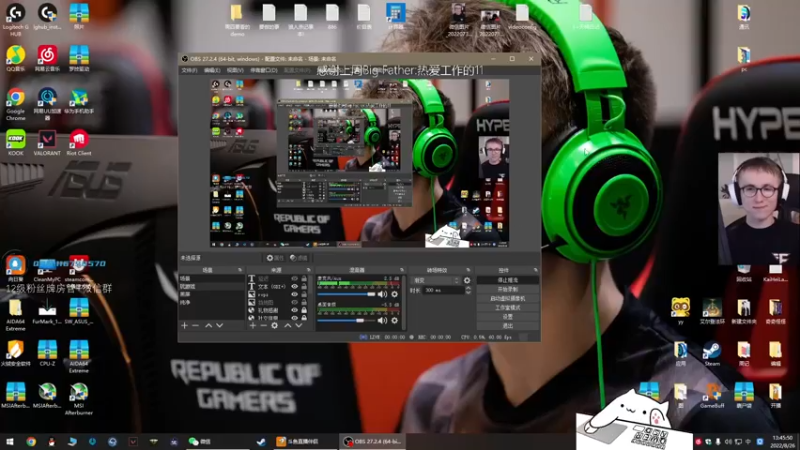Open Logitech G HUB desktop icon
Viewport: 800px width, 450px height.
click(x=15, y=19)
